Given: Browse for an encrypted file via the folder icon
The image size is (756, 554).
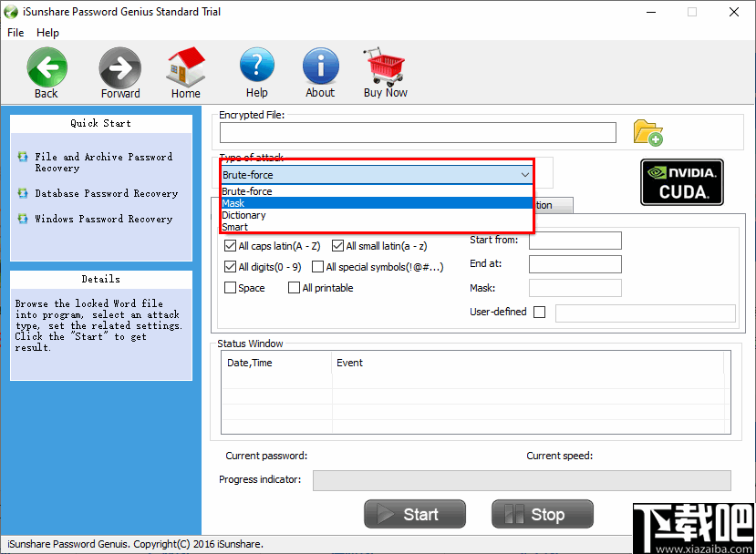Looking at the screenshot, I should tap(648, 132).
